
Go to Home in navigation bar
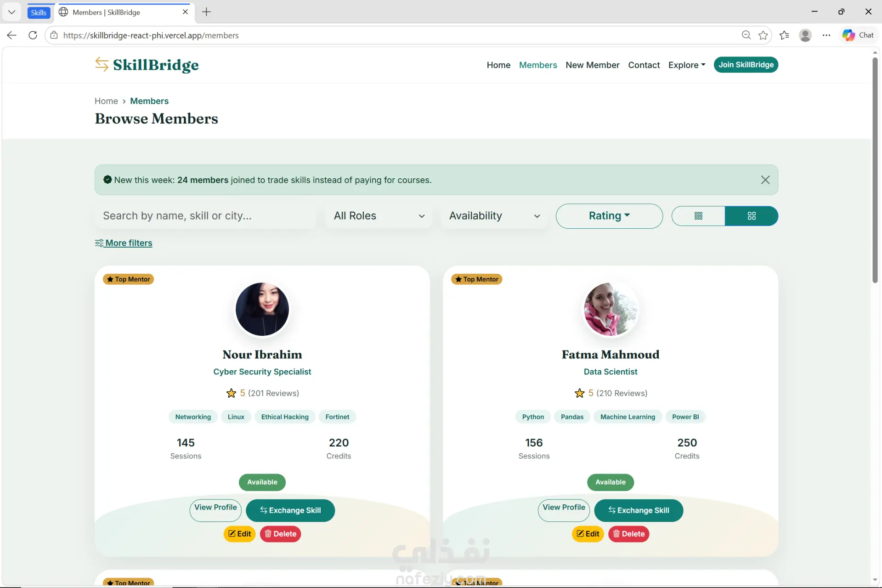498,65
